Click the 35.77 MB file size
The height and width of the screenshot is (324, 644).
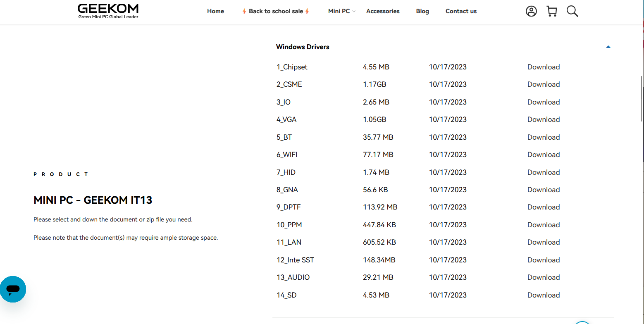(378, 137)
